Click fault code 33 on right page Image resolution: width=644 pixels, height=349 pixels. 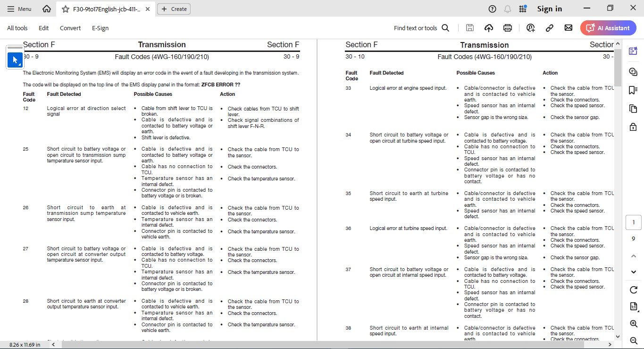(348, 88)
